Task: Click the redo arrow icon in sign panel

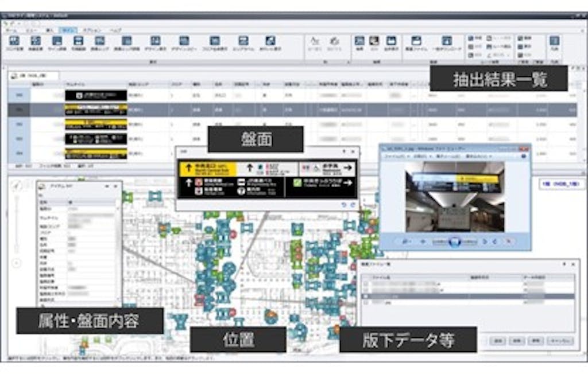Action: pyautogui.click(x=352, y=205)
